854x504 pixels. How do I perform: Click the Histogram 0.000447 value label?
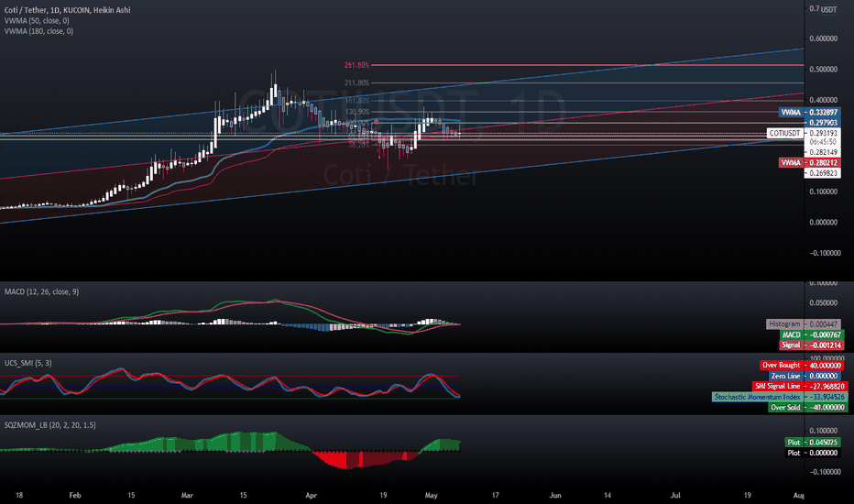804,323
